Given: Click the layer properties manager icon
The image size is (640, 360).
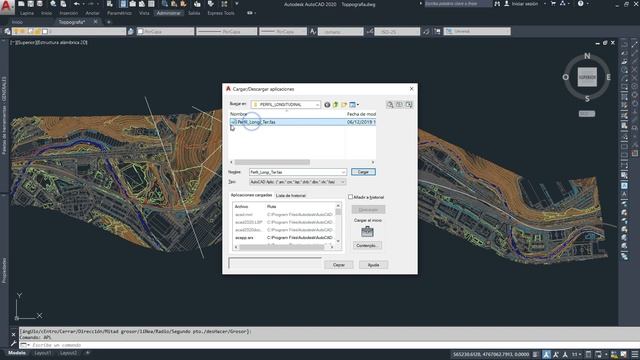Looking at the screenshot, I should tap(7, 31).
